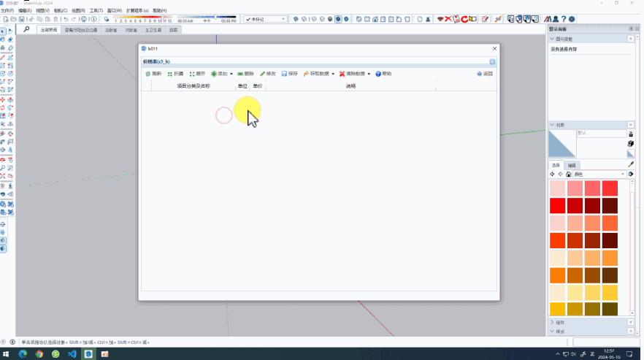Open the 添加 add dropdown
This screenshot has height=360, width=644.
222,74
